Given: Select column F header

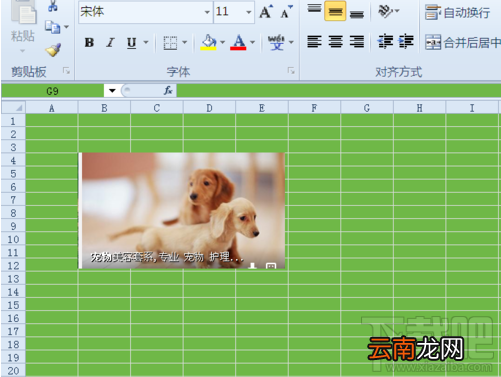Looking at the screenshot, I should click(314, 108).
